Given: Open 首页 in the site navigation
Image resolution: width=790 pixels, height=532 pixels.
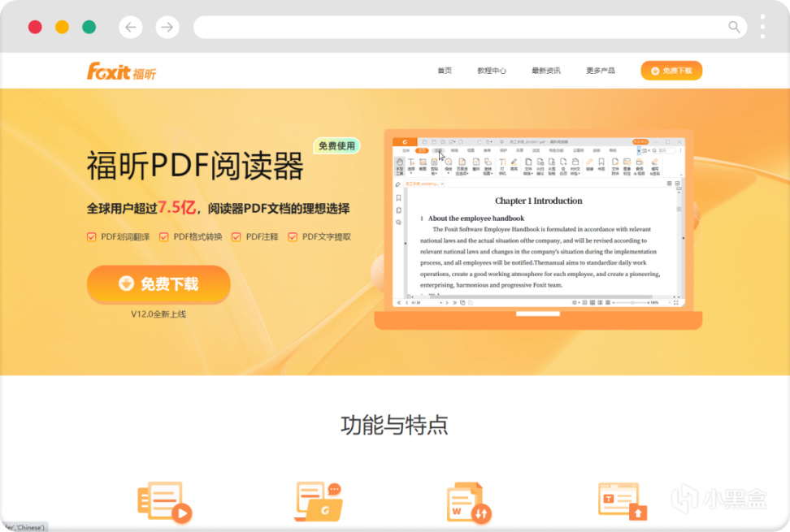Looking at the screenshot, I should coord(445,71).
